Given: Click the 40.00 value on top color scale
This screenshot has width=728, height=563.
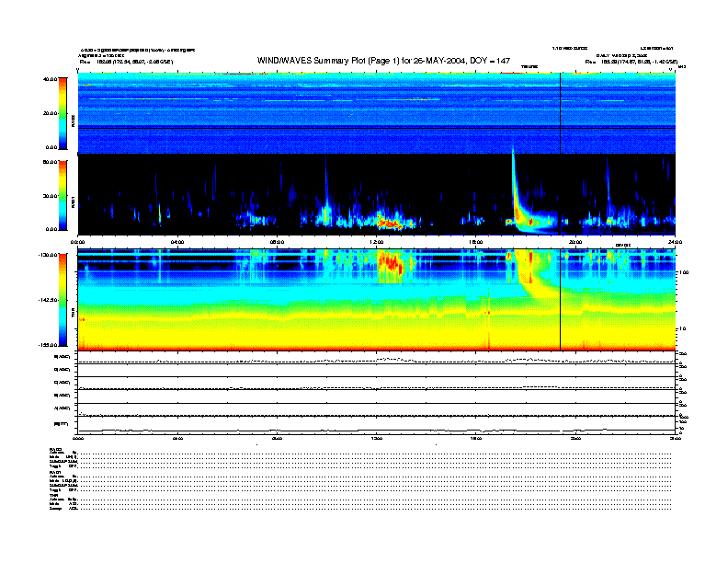Looking at the screenshot, I should (50, 79).
